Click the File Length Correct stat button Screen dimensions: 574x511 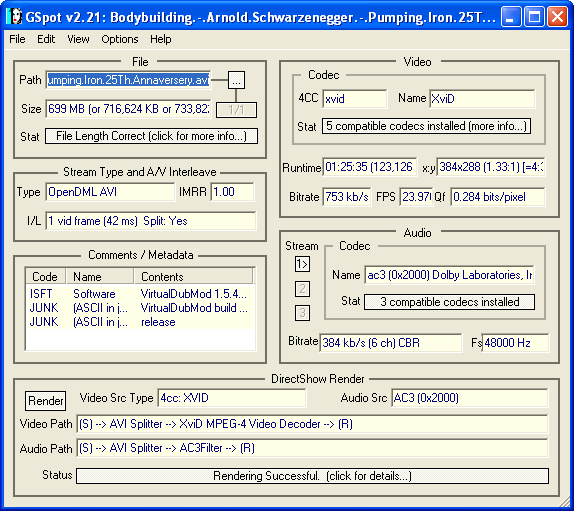tap(151, 136)
